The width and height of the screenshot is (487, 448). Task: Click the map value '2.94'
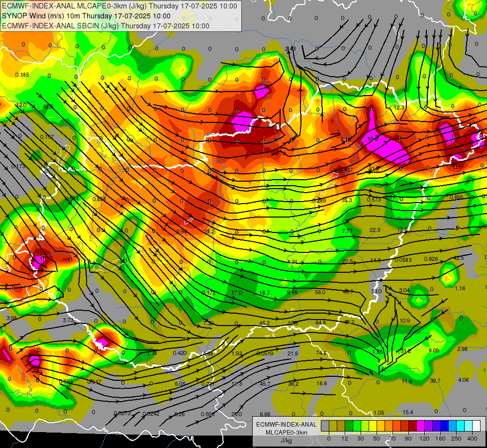[182, 231]
